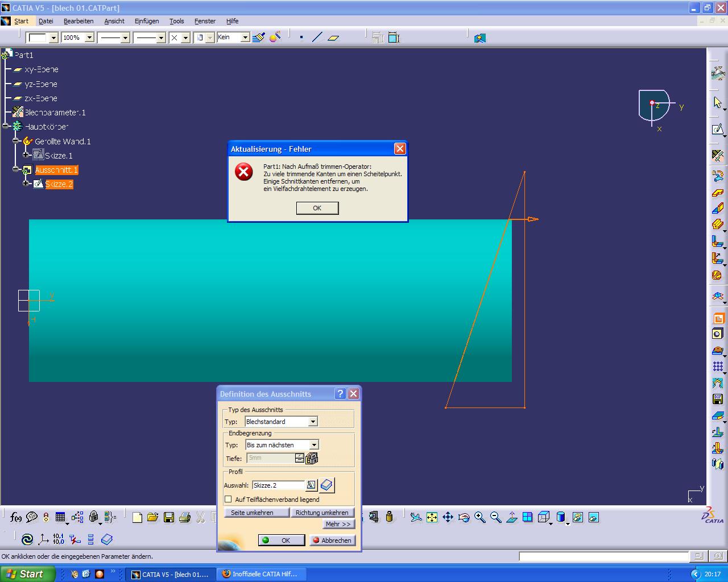Select the Part1 root node in tree

(x=24, y=55)
